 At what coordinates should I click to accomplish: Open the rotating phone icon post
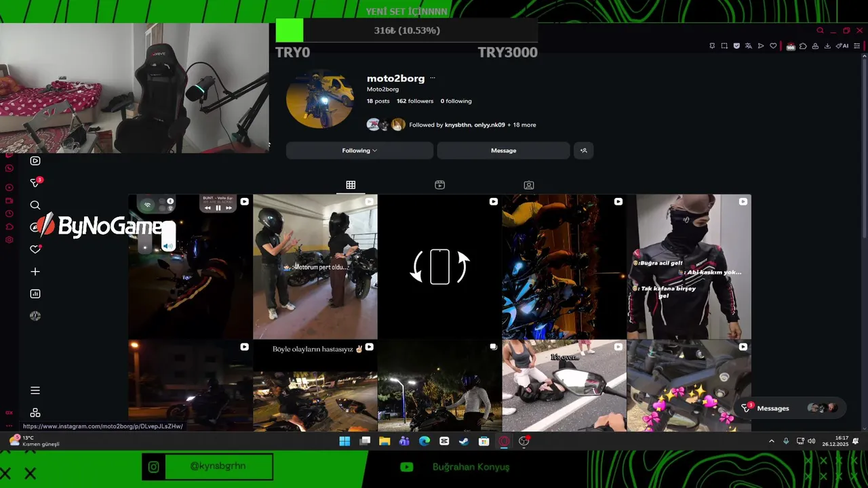(439, 267)
